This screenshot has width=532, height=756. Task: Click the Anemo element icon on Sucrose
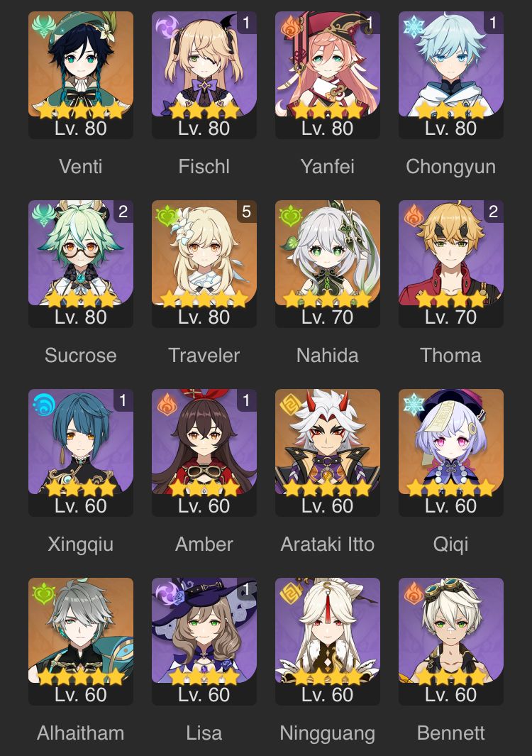tap(44, 215)
